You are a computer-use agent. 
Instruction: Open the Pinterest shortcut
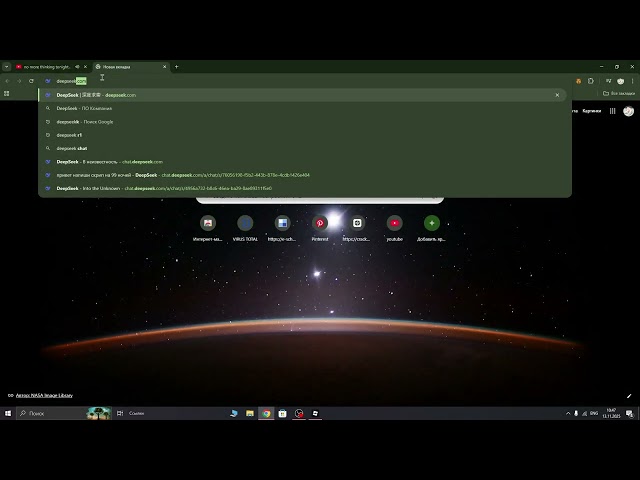pos(320,227)
